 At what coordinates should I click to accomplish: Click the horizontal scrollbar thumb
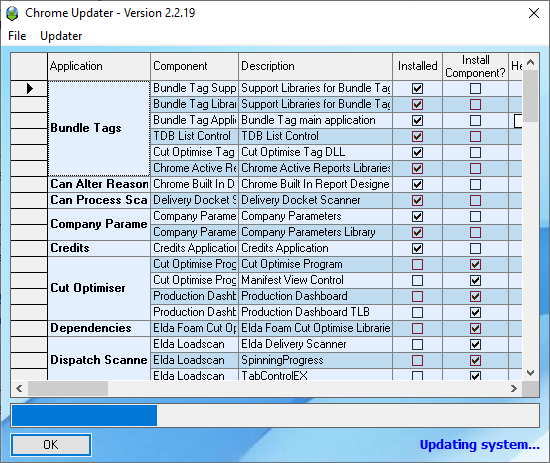click(x=68, y=389)
